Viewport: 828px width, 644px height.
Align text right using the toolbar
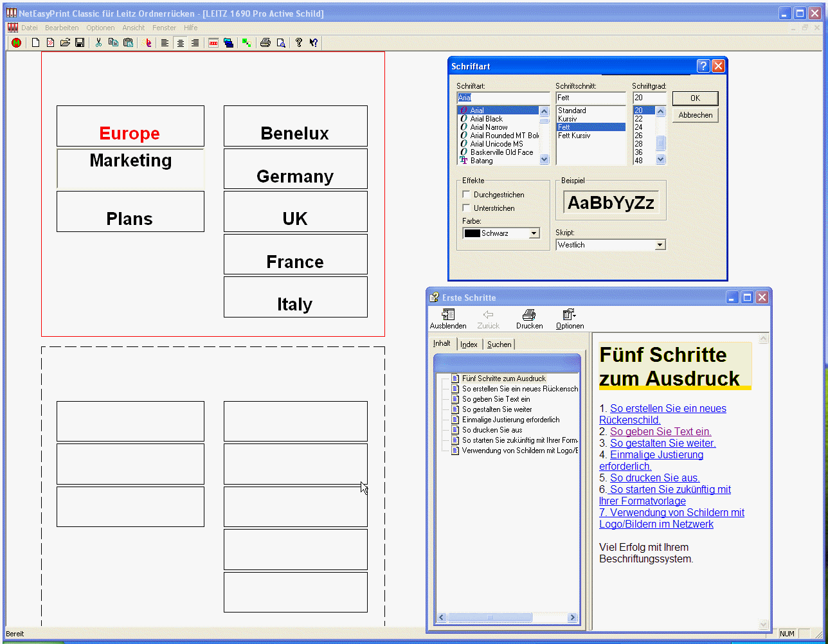pos(195,43)
